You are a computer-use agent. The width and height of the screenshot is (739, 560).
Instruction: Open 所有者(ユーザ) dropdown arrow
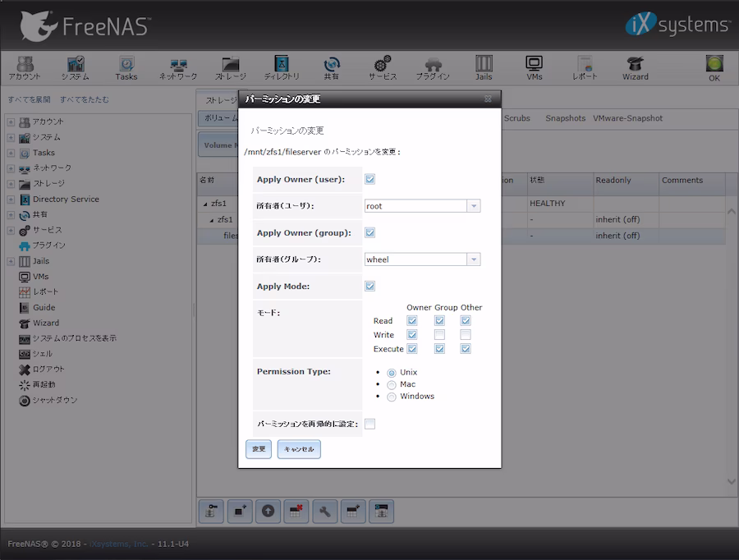[x=474, y=206]
